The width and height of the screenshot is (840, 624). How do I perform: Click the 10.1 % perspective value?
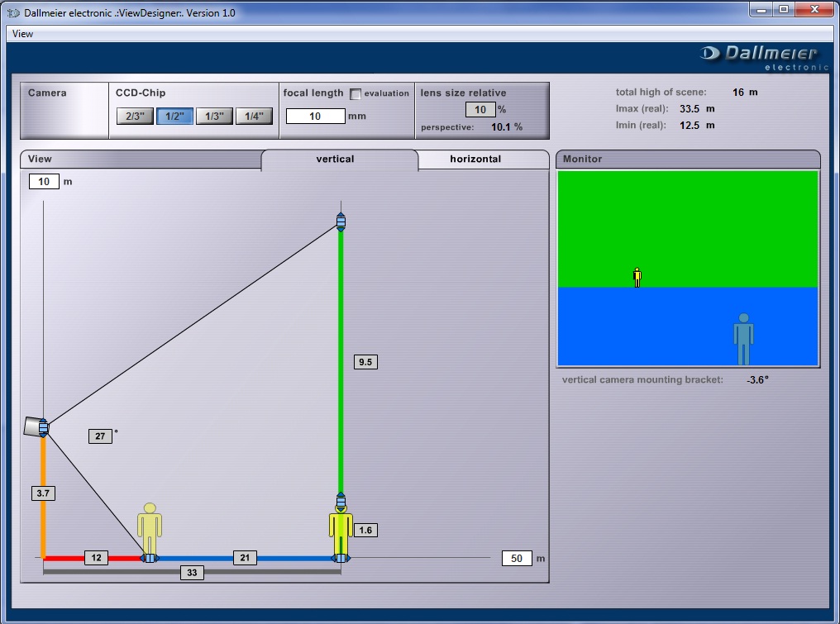507,127
